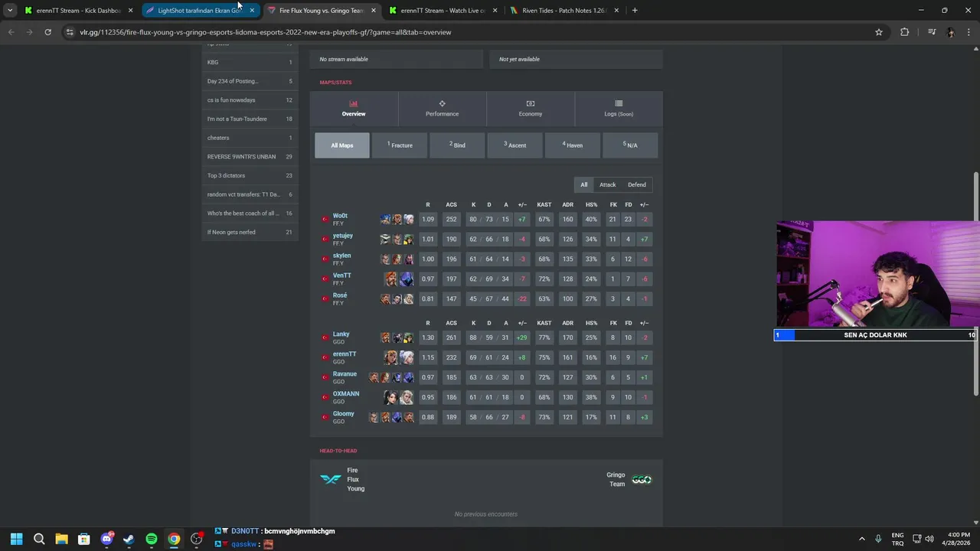980x551 pixels.
Task: Open 'cs is fun nowadays' thread
Action: click(x=250, y=100)
